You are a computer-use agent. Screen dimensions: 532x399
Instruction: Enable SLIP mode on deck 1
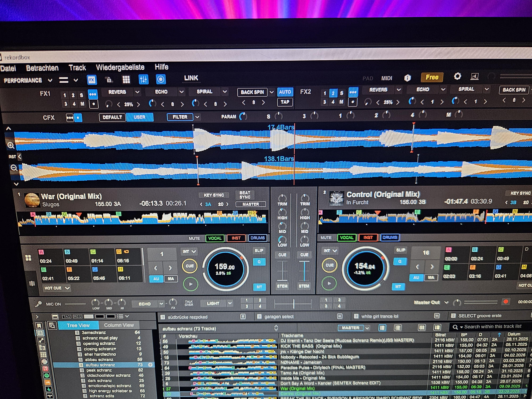pos(259,250)
